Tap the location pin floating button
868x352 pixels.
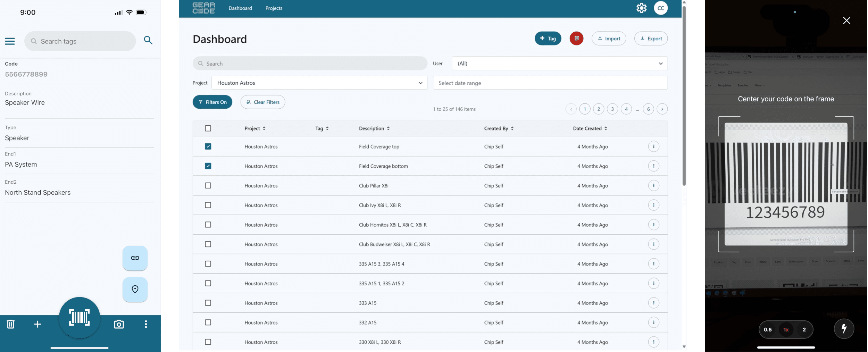tap(135, 289)
